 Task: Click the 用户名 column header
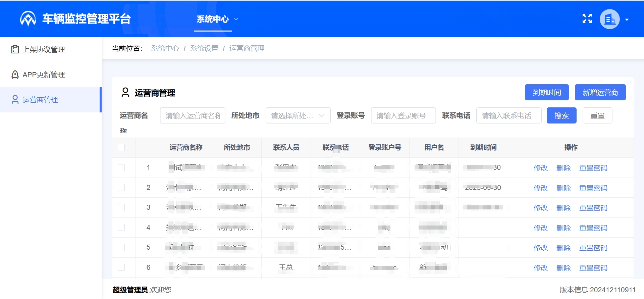point(434,148)
